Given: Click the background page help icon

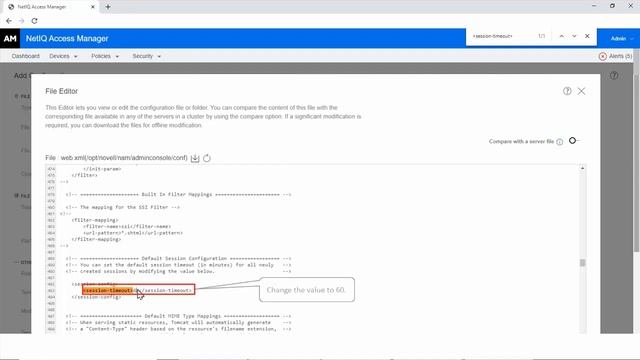Looking at the screenshot, I should tap(614, 76).
